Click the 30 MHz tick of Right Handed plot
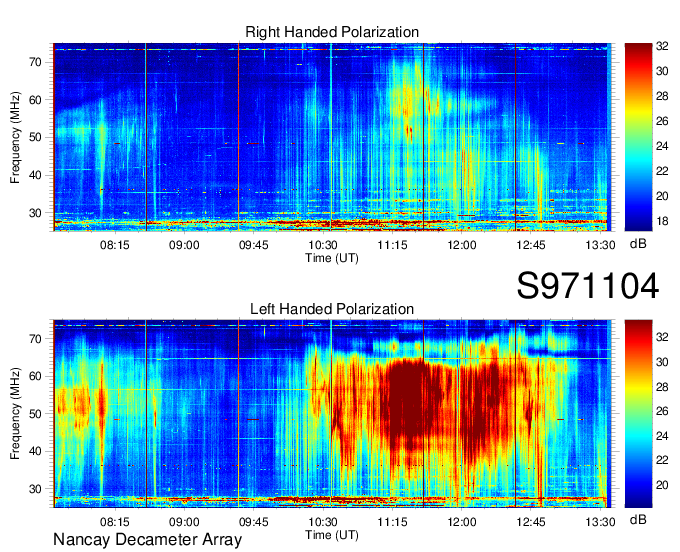Image resolution: width=680 pixels, height=552 pixels. (x=35, y=213)
